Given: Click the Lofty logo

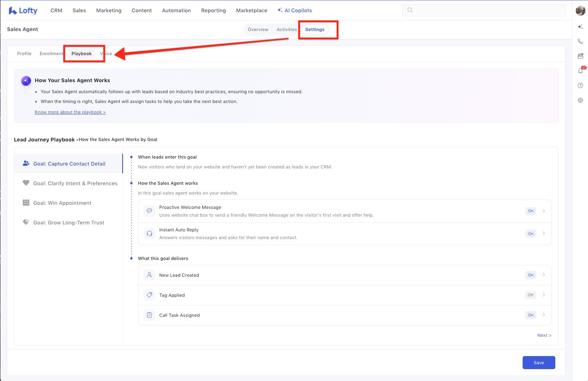Looking at the screenshot, I should pyautogui.click(x=23, y=11).
